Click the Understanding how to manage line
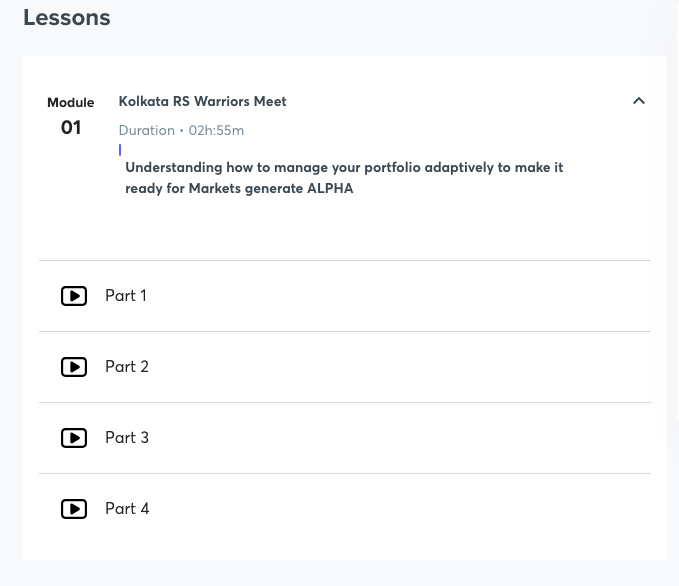 [344, 168]
